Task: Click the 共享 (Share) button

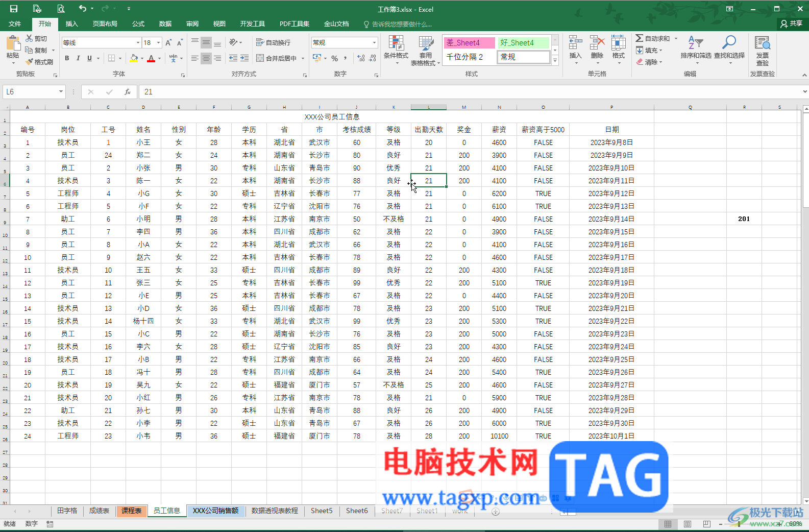Action: point(792,23)
